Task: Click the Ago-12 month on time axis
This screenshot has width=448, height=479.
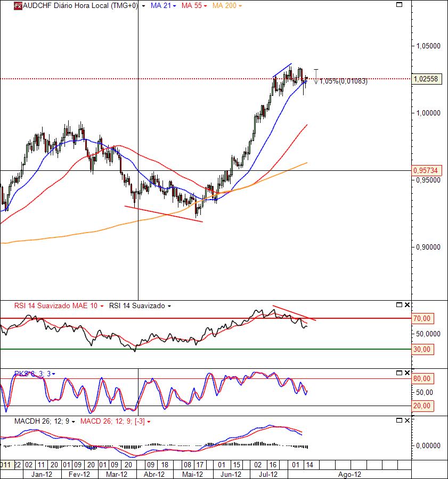Action: tap(349, 474)
